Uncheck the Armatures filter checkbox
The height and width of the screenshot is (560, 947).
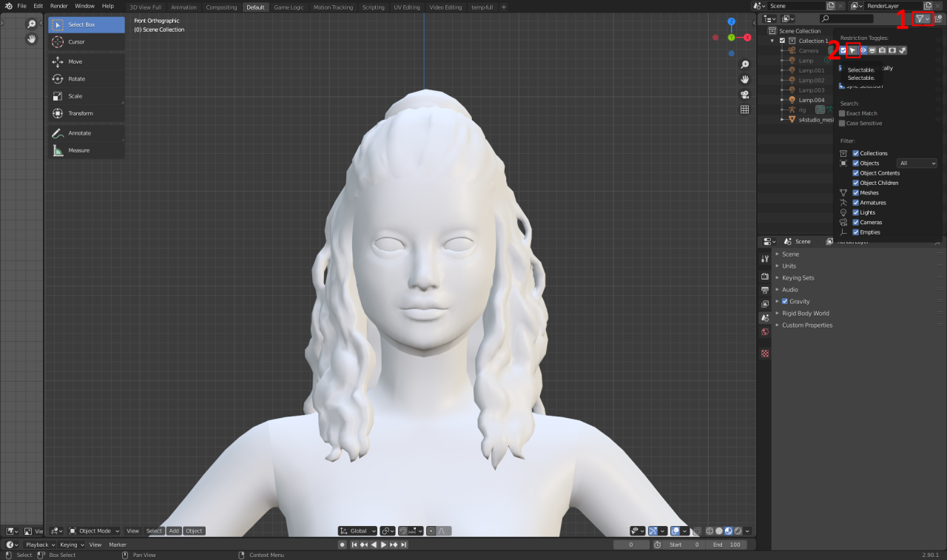(856, 203)
